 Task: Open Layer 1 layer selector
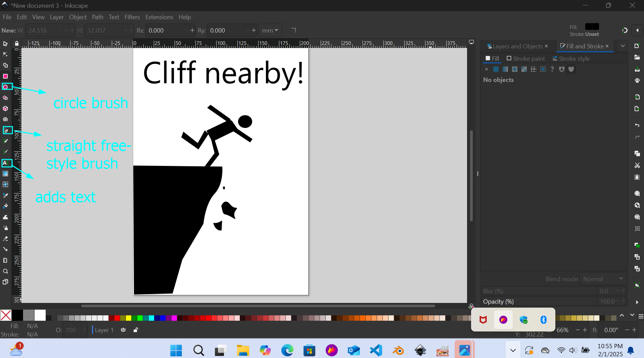coord(104,330)
